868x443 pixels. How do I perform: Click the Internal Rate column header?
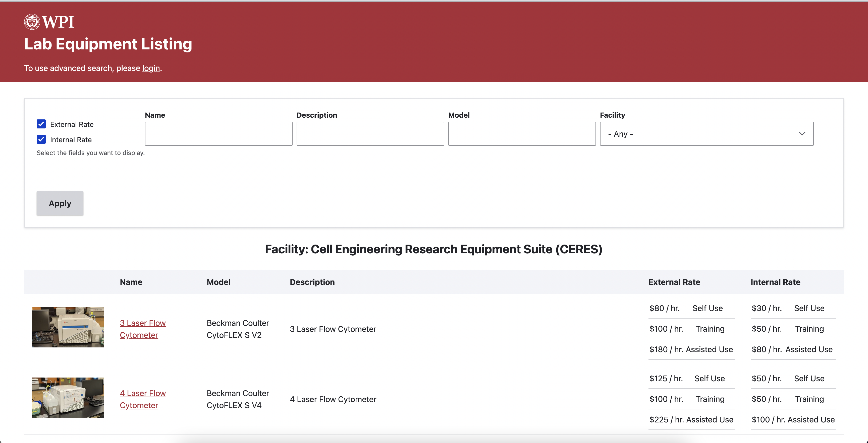point(775,282)
